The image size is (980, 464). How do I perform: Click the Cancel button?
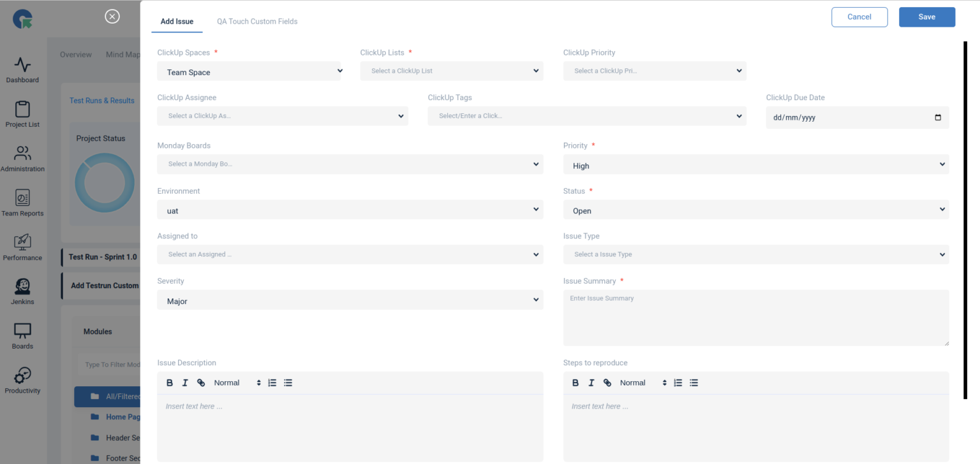tap(859, 17)
